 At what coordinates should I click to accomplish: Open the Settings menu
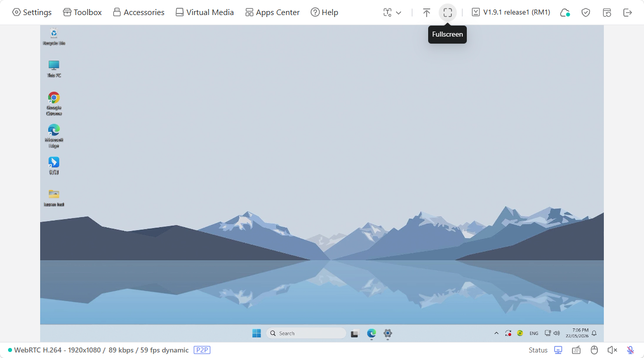pyautogui.click(x=32, y=12)
